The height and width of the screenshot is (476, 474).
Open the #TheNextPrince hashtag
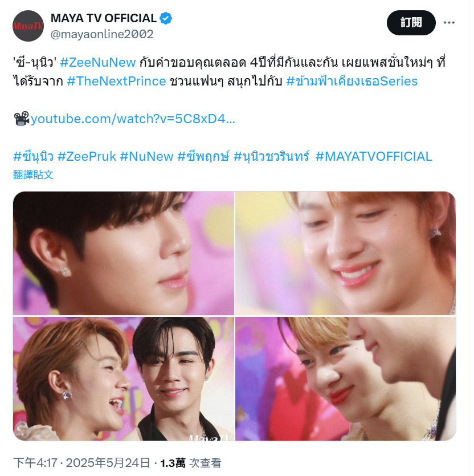(117, 82)
